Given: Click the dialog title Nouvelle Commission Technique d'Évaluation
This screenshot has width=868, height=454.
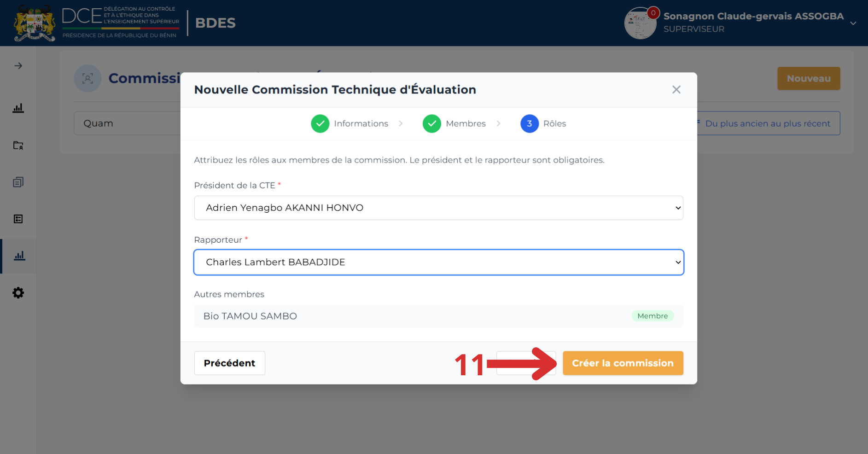Looking at the screenshot, I should point(335,90).
